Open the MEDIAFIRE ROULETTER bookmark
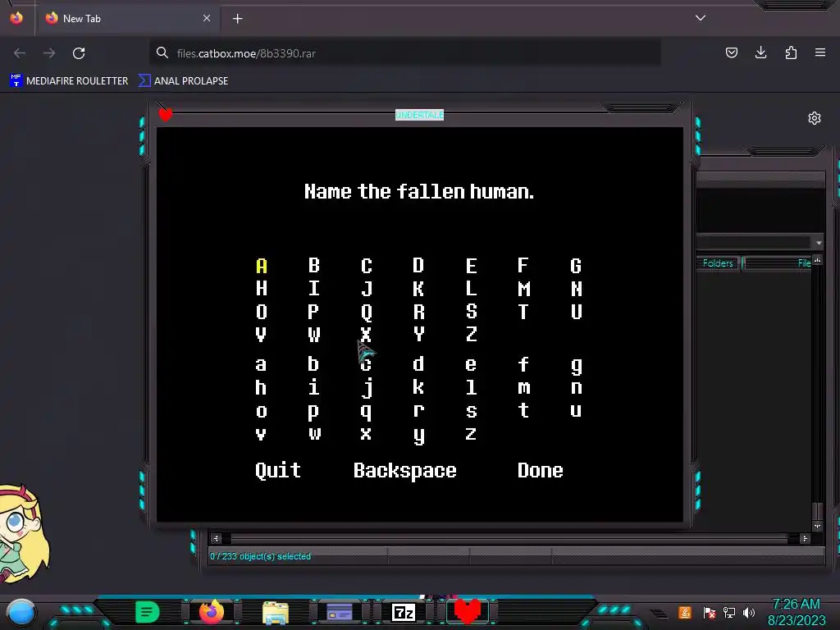The width and height of the screenshot is (840, 630). click(x=69, y=81)
